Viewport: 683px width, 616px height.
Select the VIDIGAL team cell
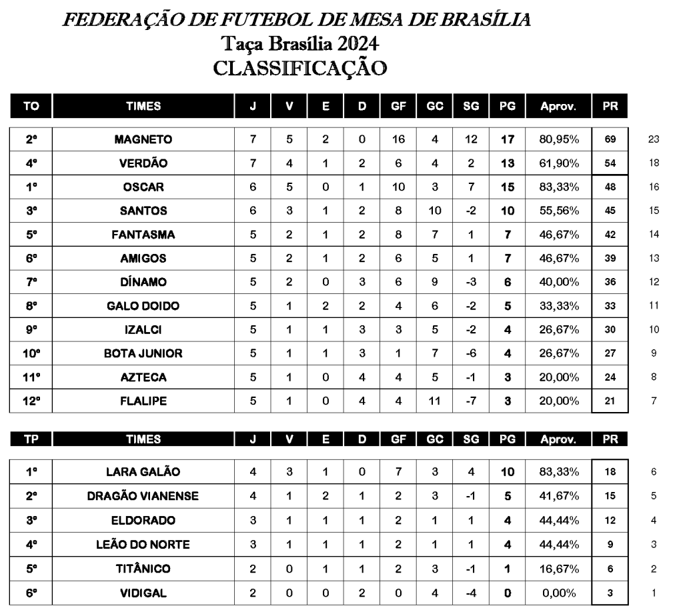[143, 593]
